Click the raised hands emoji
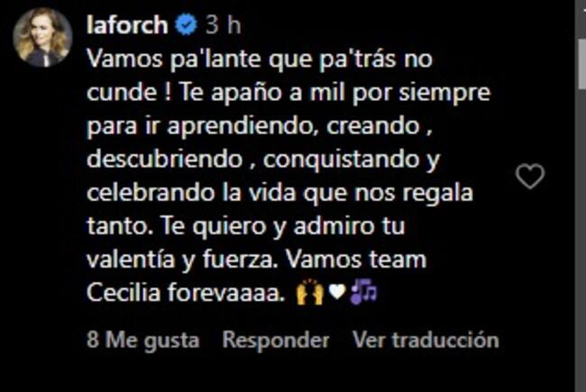The width and height of the screenshot is (586, 392). pyautogui.click(x=309, y=292)
